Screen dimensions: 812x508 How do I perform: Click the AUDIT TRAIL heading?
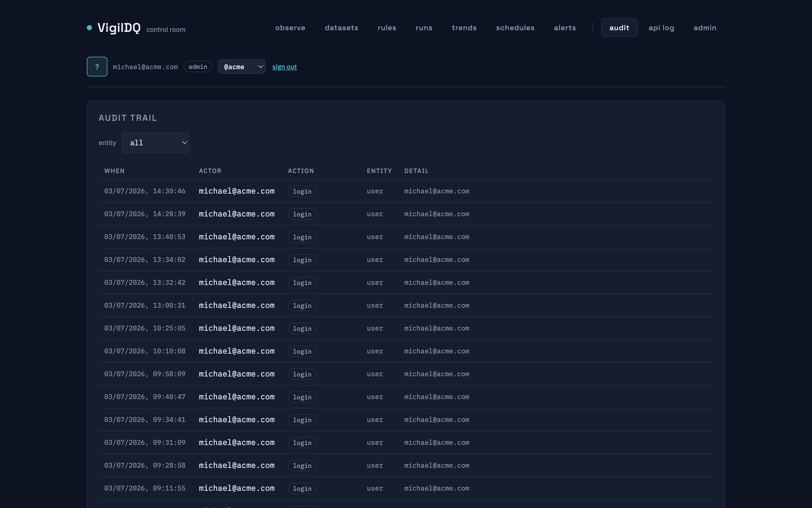tap(127, 118)
